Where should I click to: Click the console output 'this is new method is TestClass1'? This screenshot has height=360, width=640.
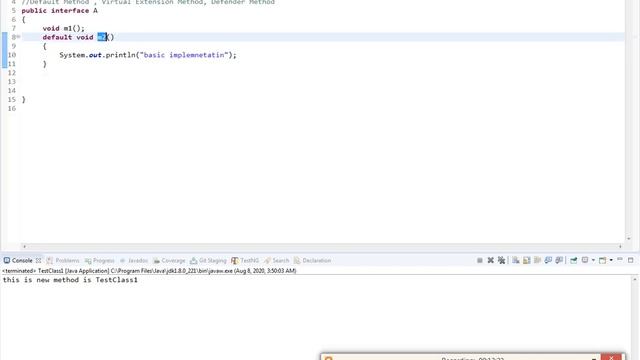[x=70, y=280]
